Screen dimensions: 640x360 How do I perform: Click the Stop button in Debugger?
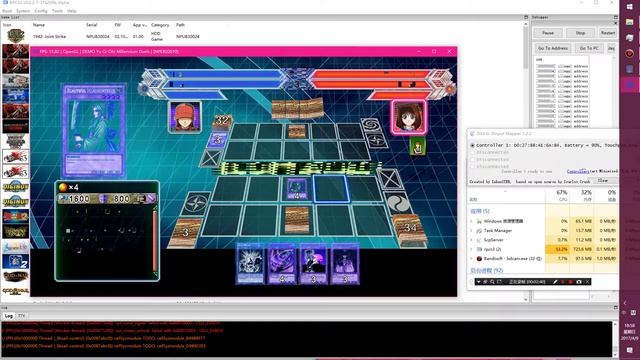pyautogui.click(x=580, y=33)
